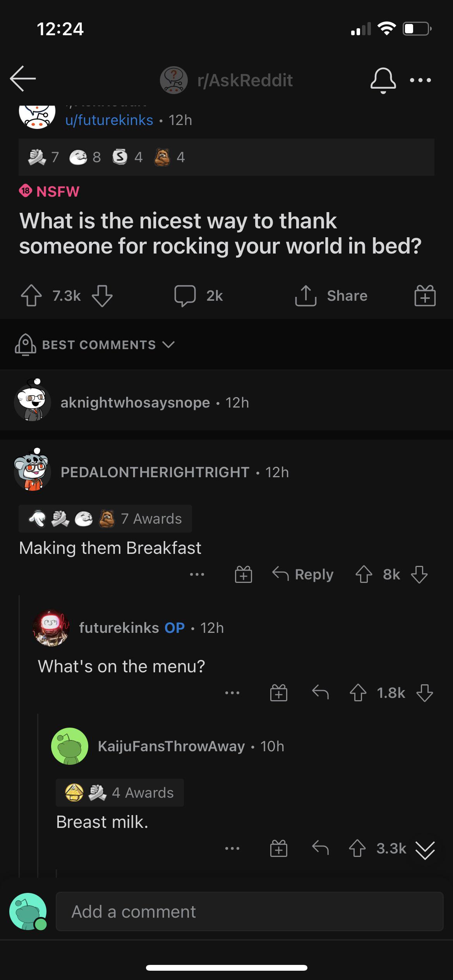Tap the notification bell icon
Image resolution: width=453 pixels, height=980 pixels.
(383, 80)
